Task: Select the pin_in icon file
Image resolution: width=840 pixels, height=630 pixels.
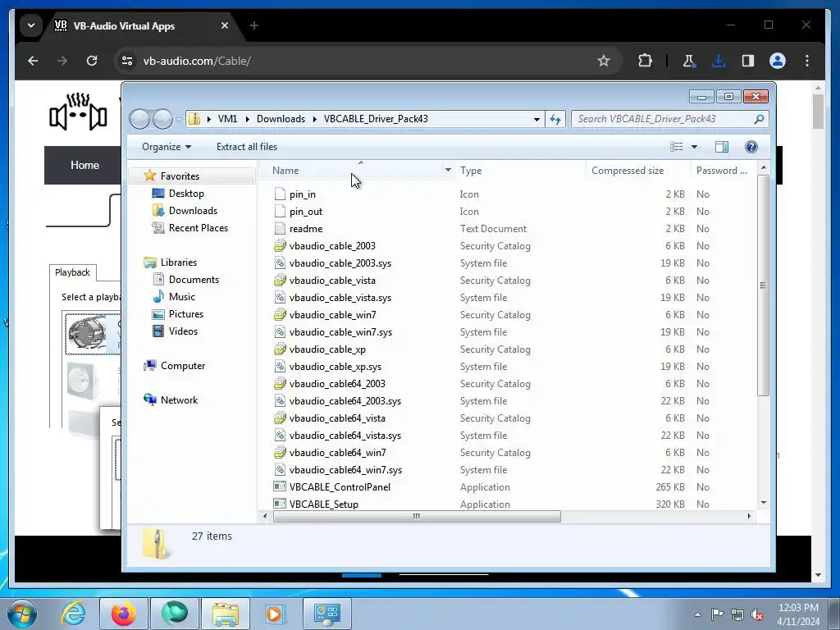Action: (x=302, y=194)
